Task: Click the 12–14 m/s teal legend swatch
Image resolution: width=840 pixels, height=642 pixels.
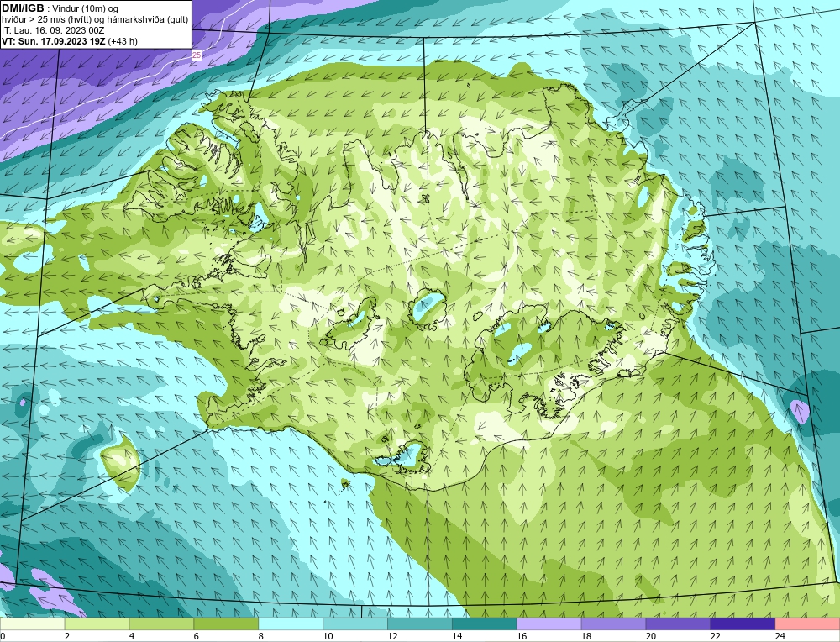Action: (x=420, y=624)
